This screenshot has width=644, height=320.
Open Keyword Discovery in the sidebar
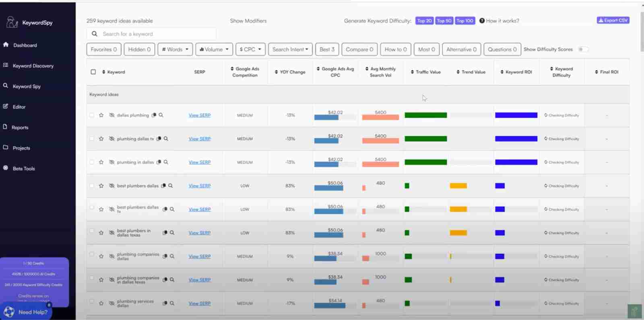[33, 66]
